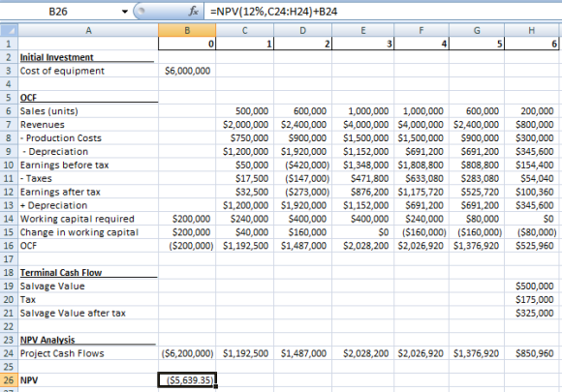Click the NPV result cell B26
562x392 pixels.
(x=187, y=379)
